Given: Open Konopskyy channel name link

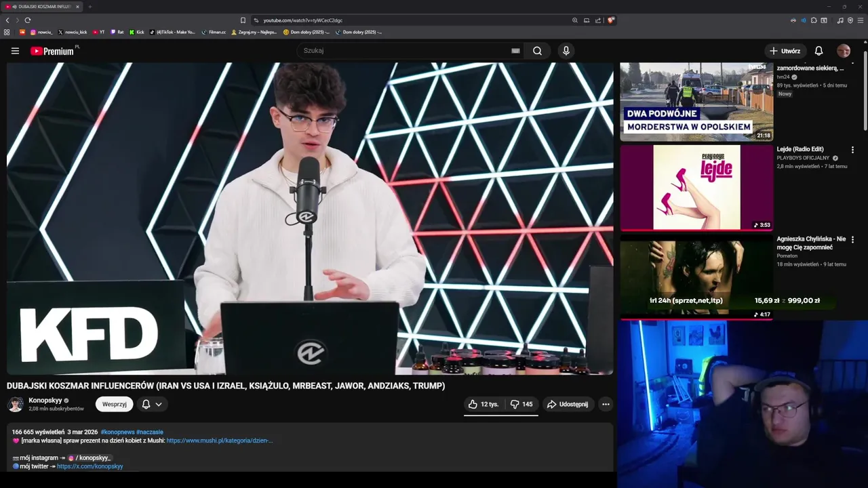Looking at the screenshot, I should coord(45,401).
